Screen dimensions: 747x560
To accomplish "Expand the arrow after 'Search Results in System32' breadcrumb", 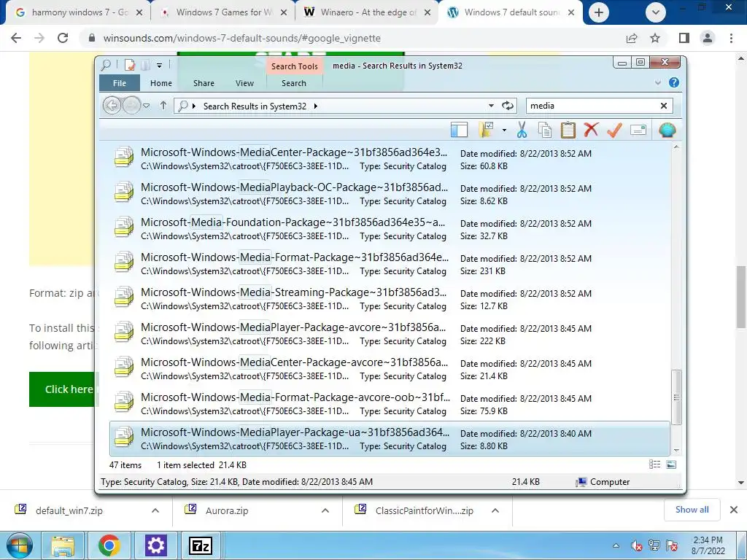I will click(315, 106).
